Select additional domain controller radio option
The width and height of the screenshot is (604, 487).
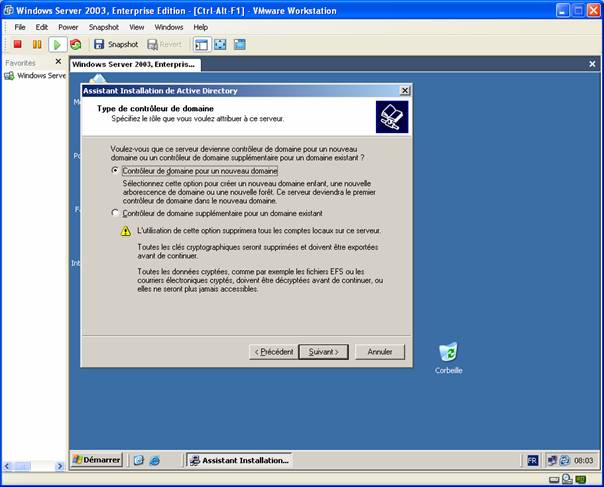pos(115,213)
